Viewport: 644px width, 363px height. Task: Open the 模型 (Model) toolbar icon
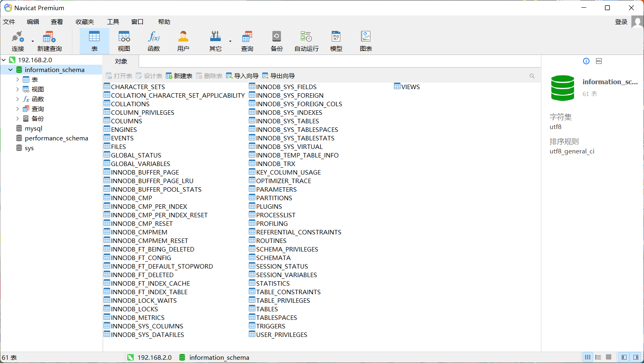coord(336,41)
